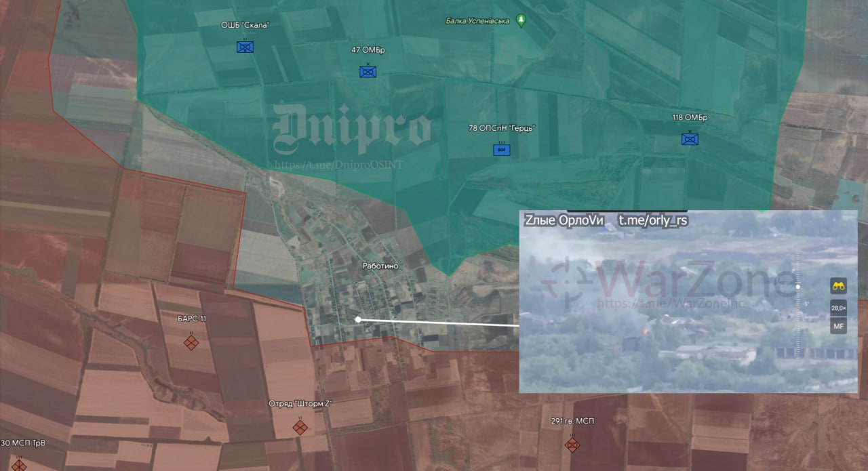
Task: Click the ОШБ "Скала" unit marker icon
Action: tap(245, 47)
